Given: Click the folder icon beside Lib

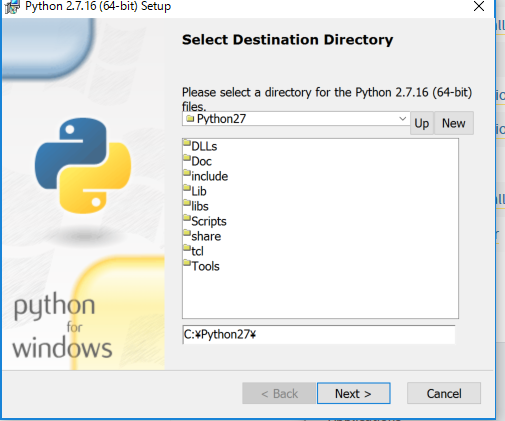Looking at the screenshot, I should (187, 188).
